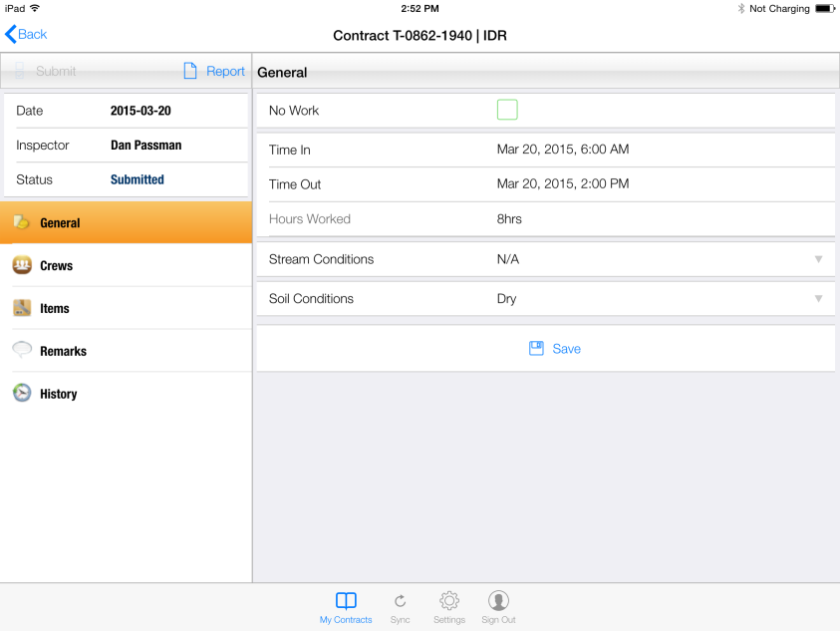This screenshot has height=631, width=840.
Task: Expand the Stream Conditions dropdown arrow
Action: 818,259
